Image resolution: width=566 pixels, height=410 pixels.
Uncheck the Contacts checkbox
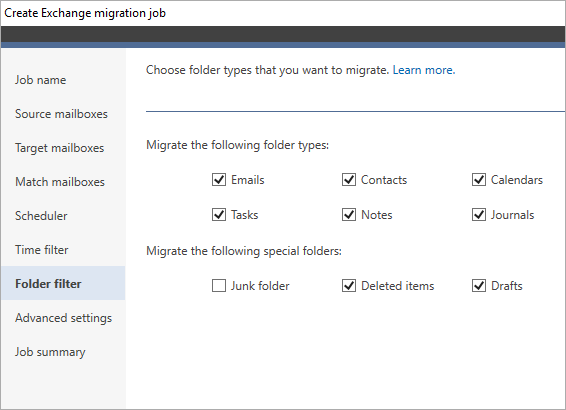349,180
